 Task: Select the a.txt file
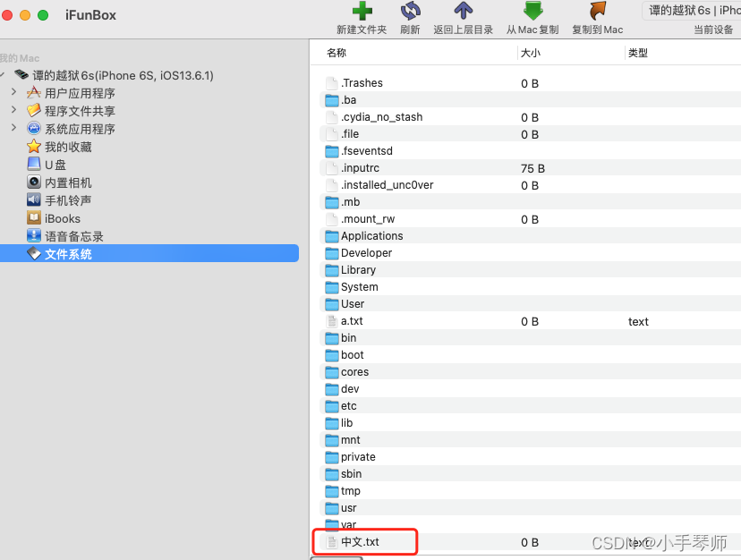[352, 321]
